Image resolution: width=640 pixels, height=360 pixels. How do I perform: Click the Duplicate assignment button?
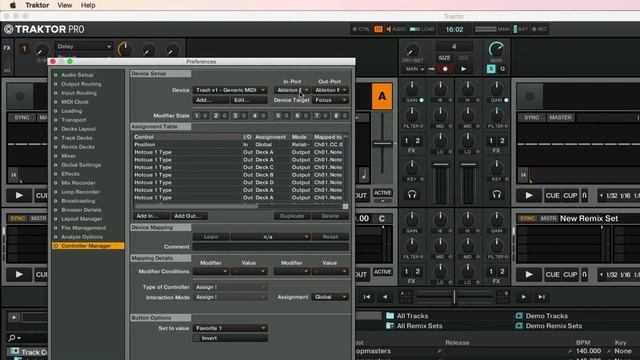(292, 216)
